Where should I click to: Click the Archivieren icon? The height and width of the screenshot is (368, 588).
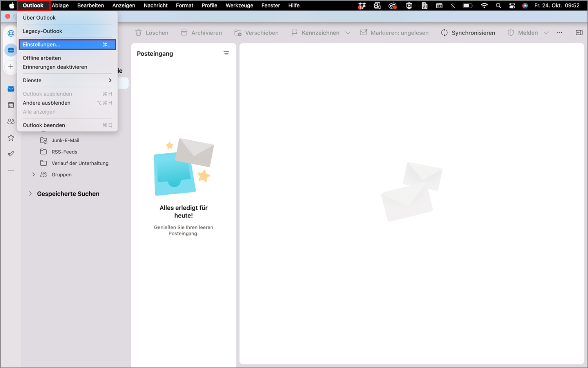pyautogui.click(x=183, y=33)
